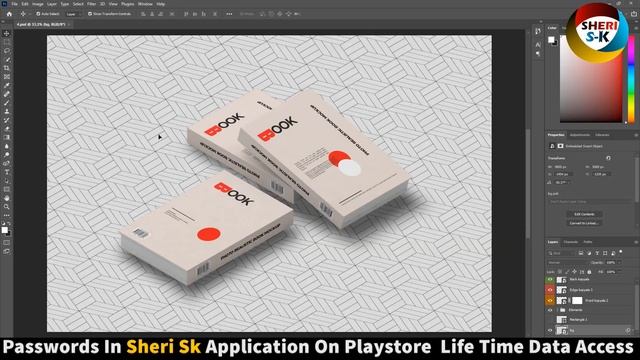
Task: Toggle the link width and height icon
Action: coord(608,158)
